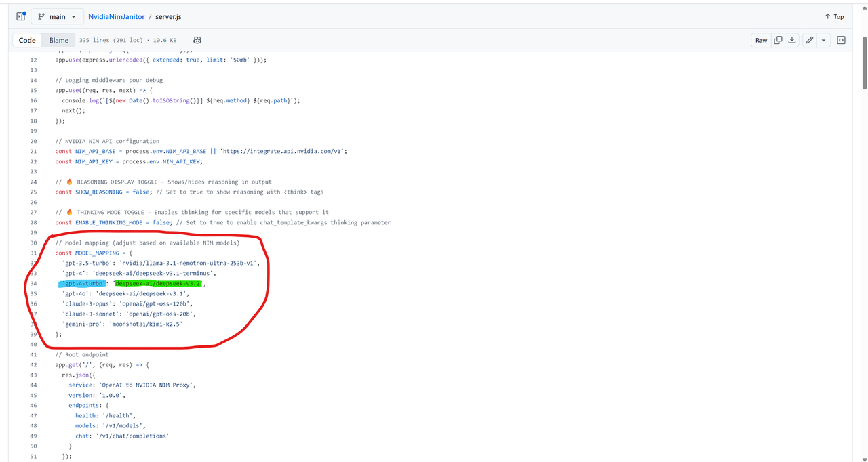868x462 pixels.
Task: Click the app.get('/') route line
Action: (x=102, y=364)
